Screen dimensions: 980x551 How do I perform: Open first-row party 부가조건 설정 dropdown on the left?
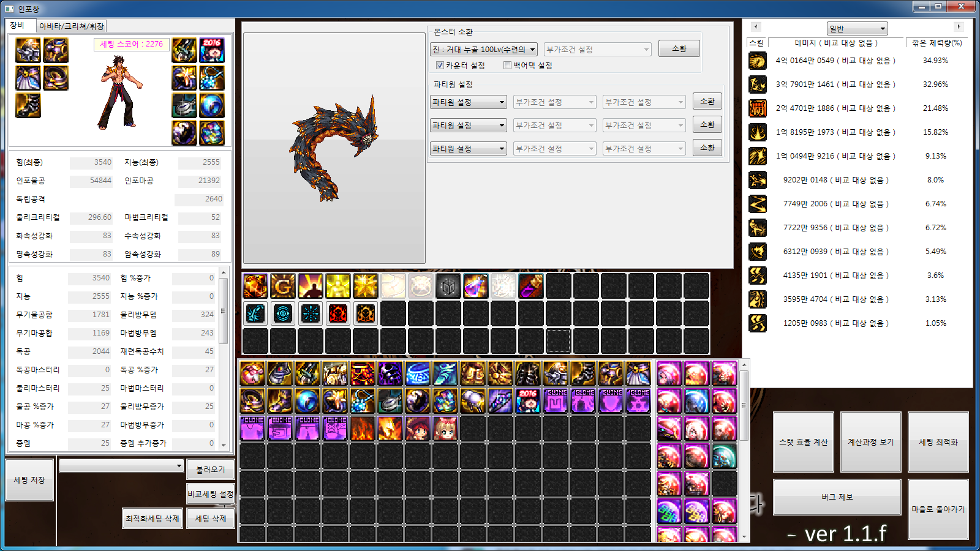tap(554, 102)
